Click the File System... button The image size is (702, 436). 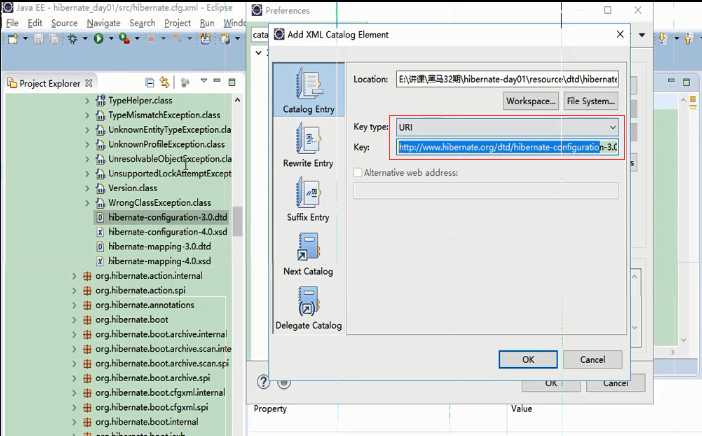tap(591, 101)
